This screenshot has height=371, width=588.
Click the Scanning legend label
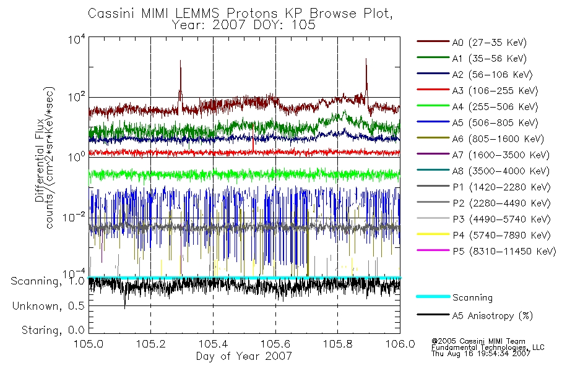(472, 298)
